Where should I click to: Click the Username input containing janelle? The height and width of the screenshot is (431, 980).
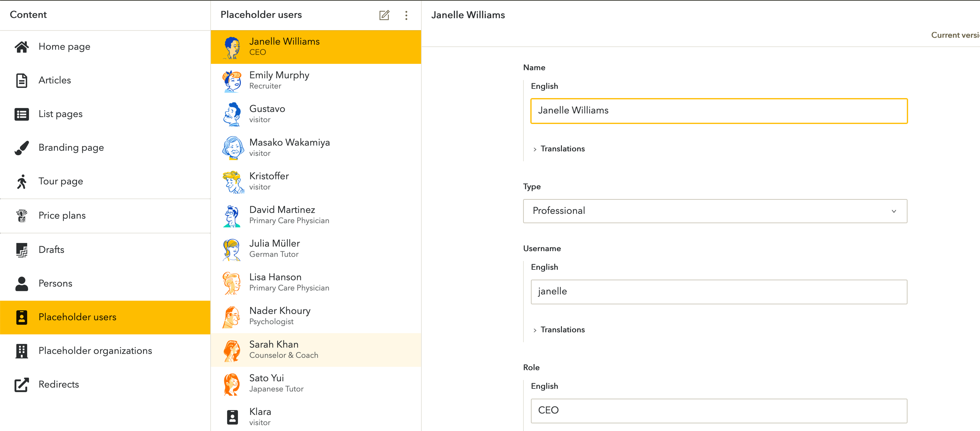tap(718, 292)
